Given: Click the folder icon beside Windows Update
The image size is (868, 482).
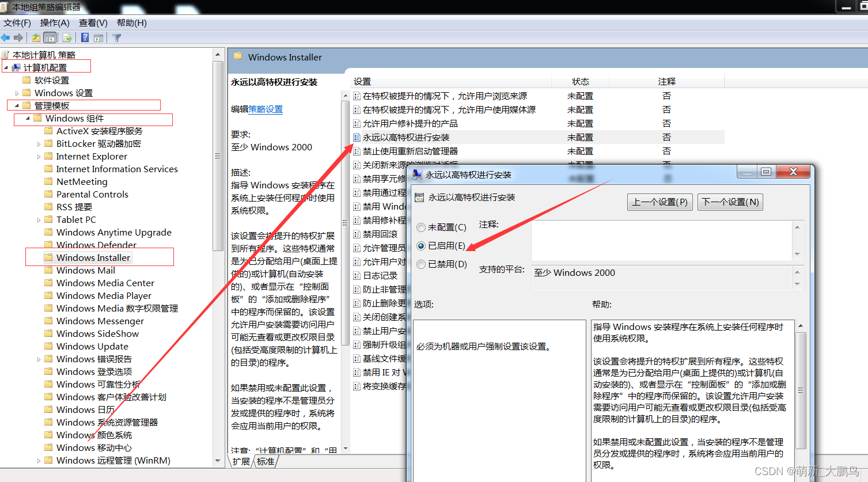Looking at the screenshot, I should (x=49, y=346).
